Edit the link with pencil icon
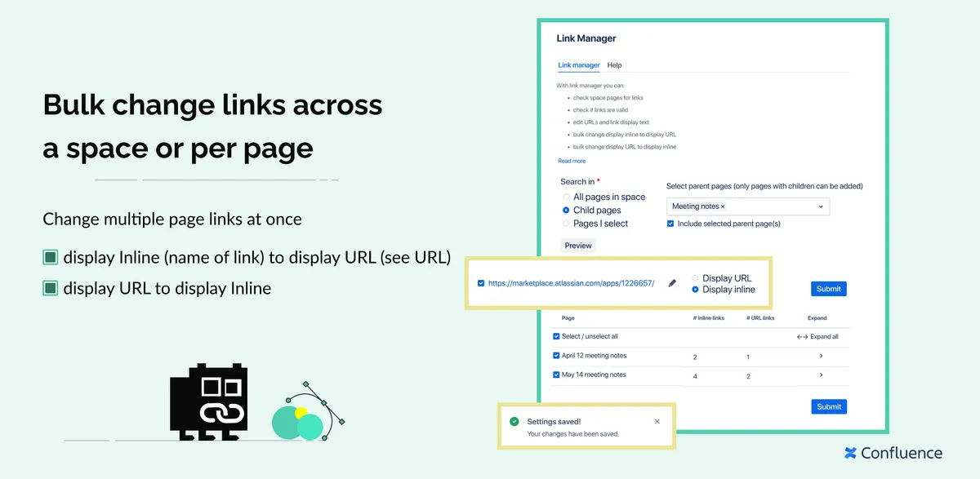The image size is (980, 479). point(672,283)
